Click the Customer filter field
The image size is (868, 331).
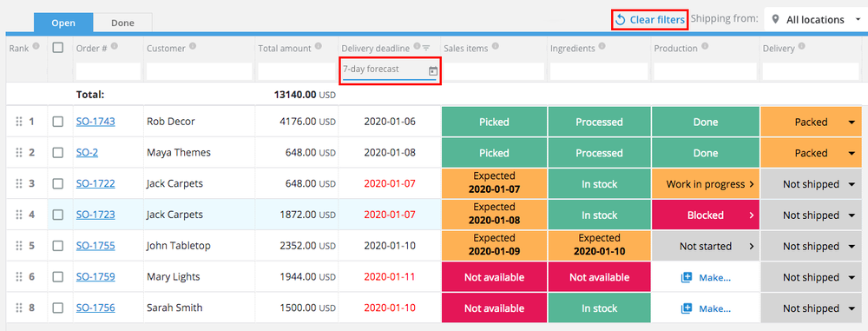[x=200, y=71]
